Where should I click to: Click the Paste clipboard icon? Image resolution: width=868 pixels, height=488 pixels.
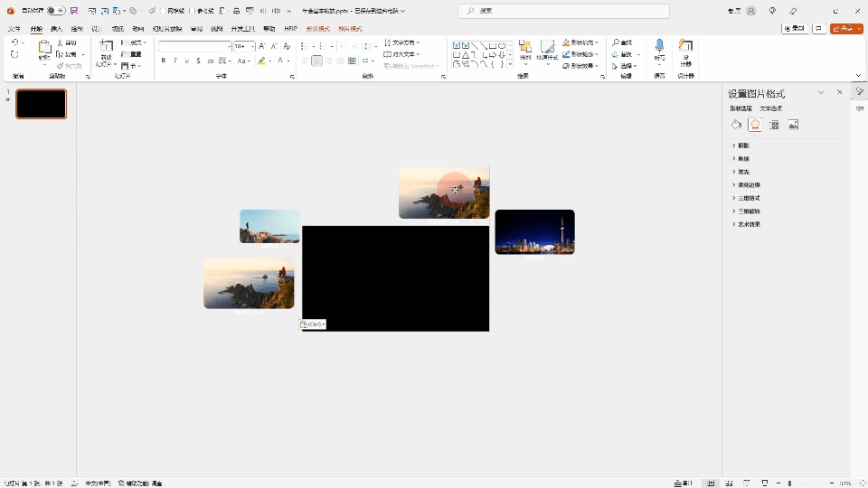click(x=44, y=48)
